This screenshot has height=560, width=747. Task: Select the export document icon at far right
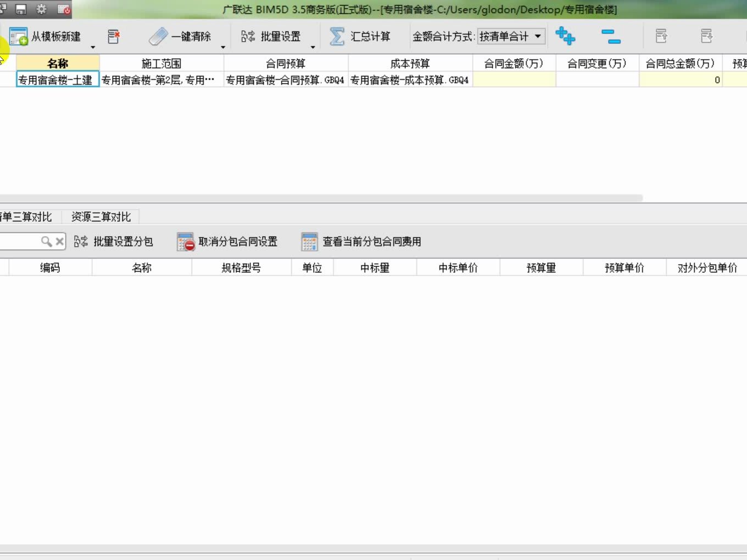pos(706,36)
